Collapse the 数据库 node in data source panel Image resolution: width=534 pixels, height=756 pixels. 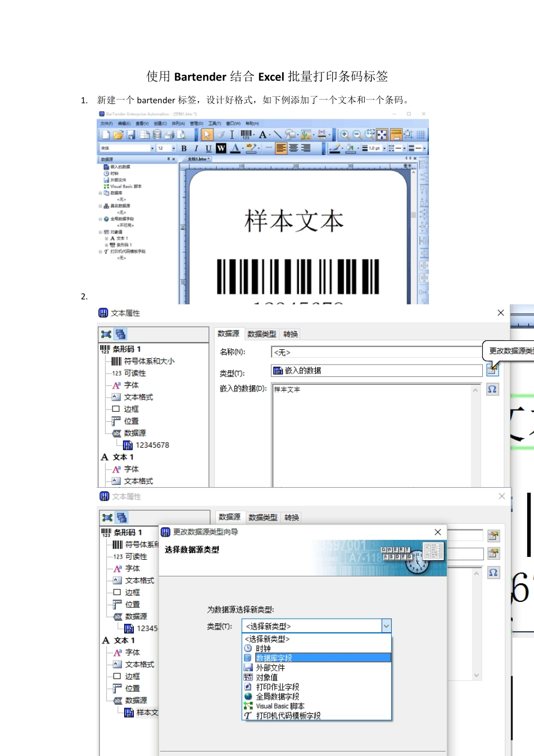coord(100,193)
